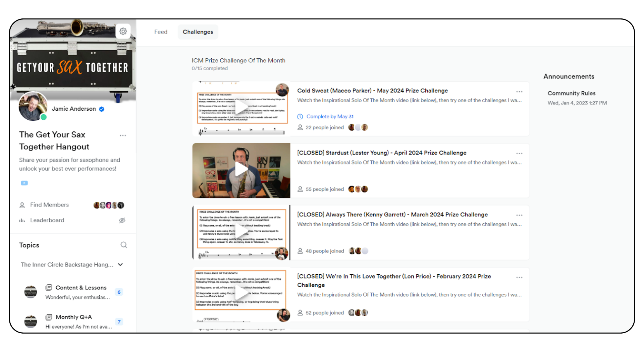644x352 pixels.
Task: View the 22 people joined list
Action: point(325,127)
